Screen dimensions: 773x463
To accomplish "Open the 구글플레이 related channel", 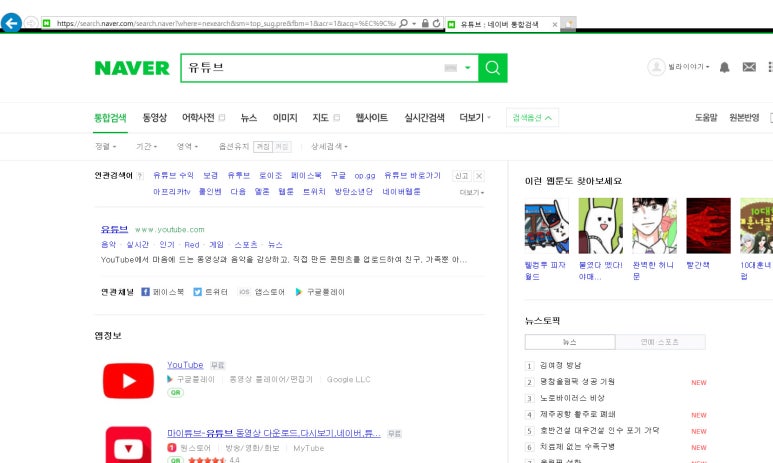I will tap(320, 292).
